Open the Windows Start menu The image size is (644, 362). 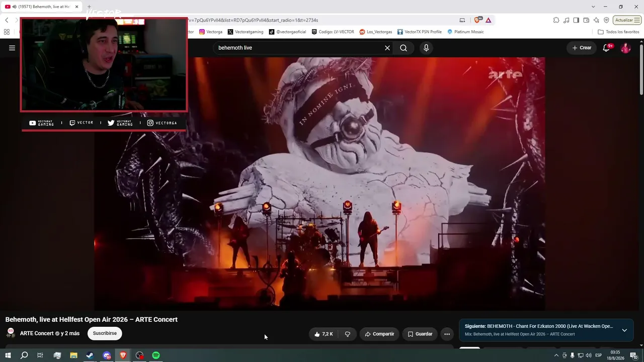(8, 355)
